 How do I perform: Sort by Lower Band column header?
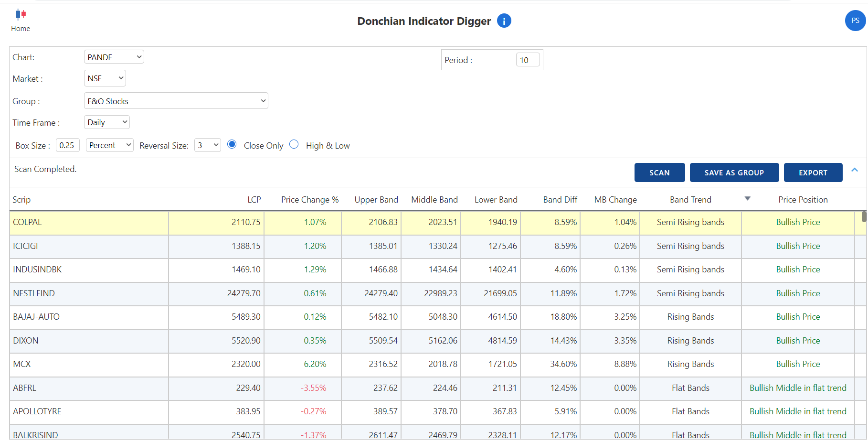click(x=496, y=200)
